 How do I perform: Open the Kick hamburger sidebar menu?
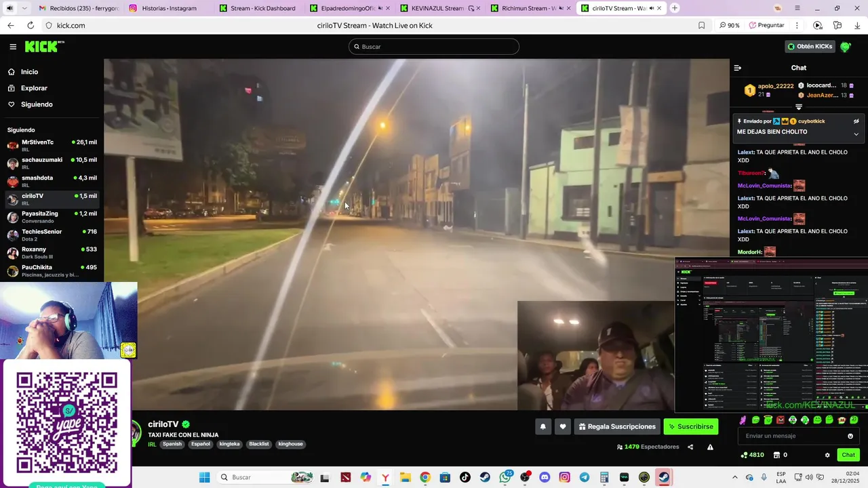point(13,47)
